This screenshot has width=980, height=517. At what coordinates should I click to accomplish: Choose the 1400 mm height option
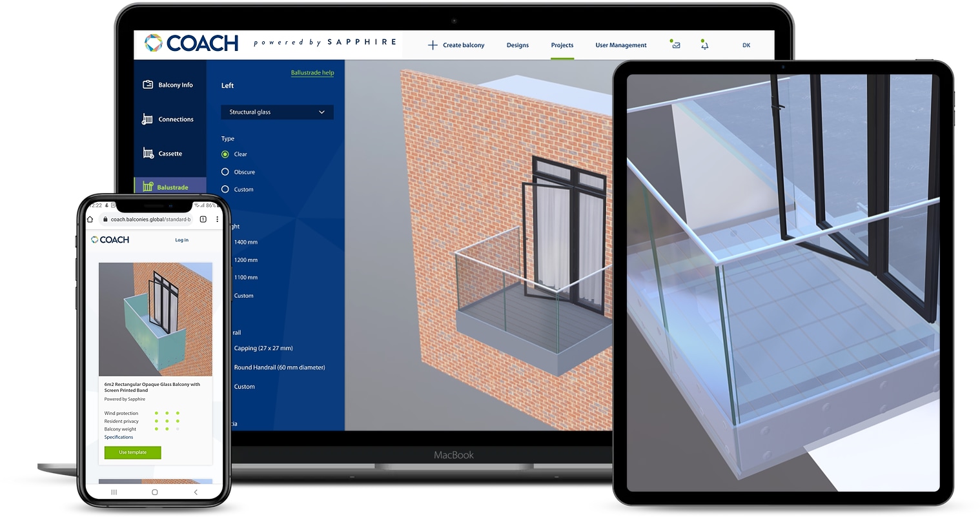point(245,242)
